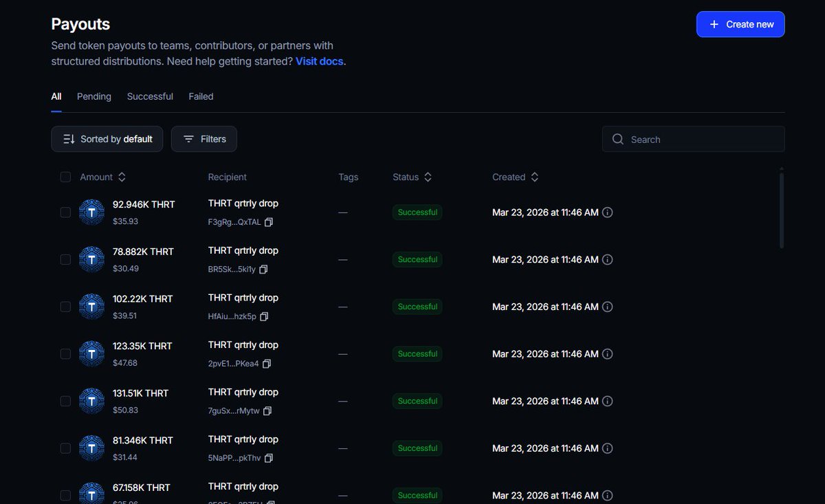
Task: Click the Successful badge on the 78.882K THRT row
Action: pos(417,260)
